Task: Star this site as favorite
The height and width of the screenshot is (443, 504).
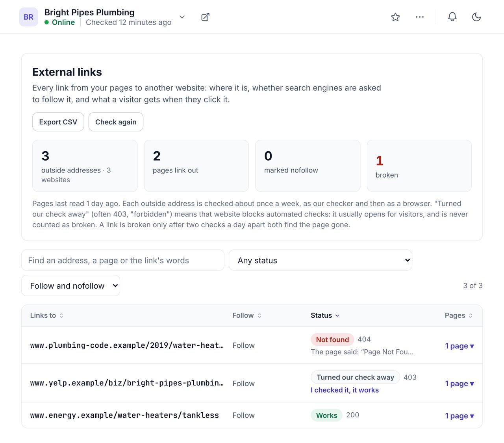Action: pos(395,17)
